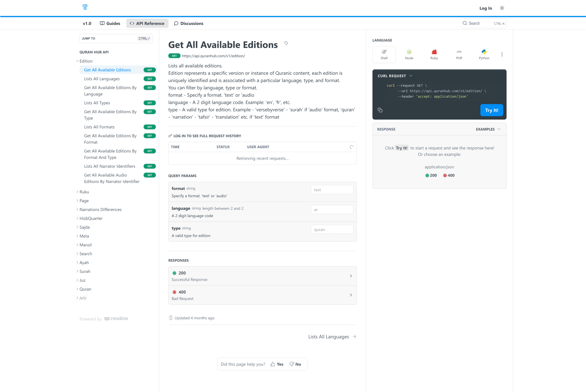Image resolution: width=586 pixels, height=392 pixels.
Task: Click the format query param text field
Action: click(x=332, y=190)
